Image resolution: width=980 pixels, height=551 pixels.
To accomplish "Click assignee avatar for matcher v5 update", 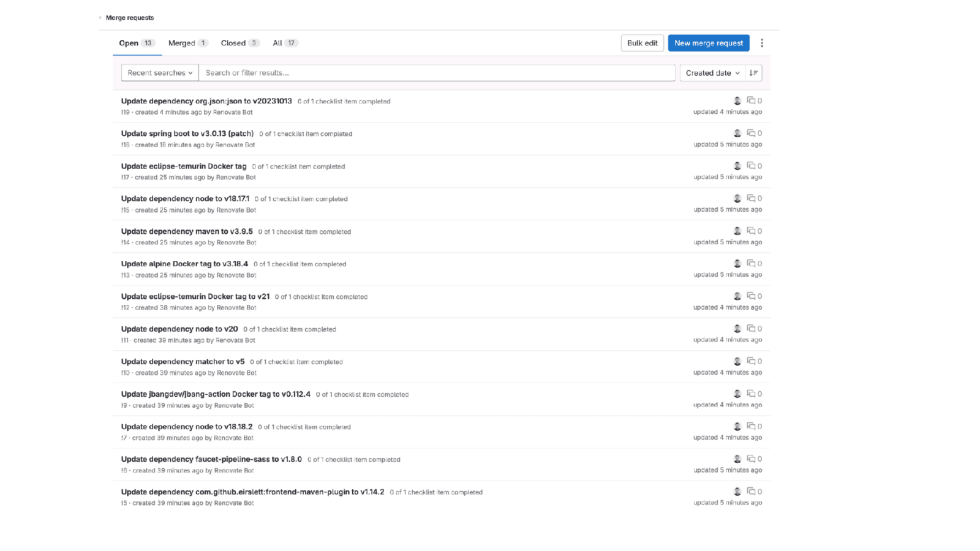I will pos(737,361).
